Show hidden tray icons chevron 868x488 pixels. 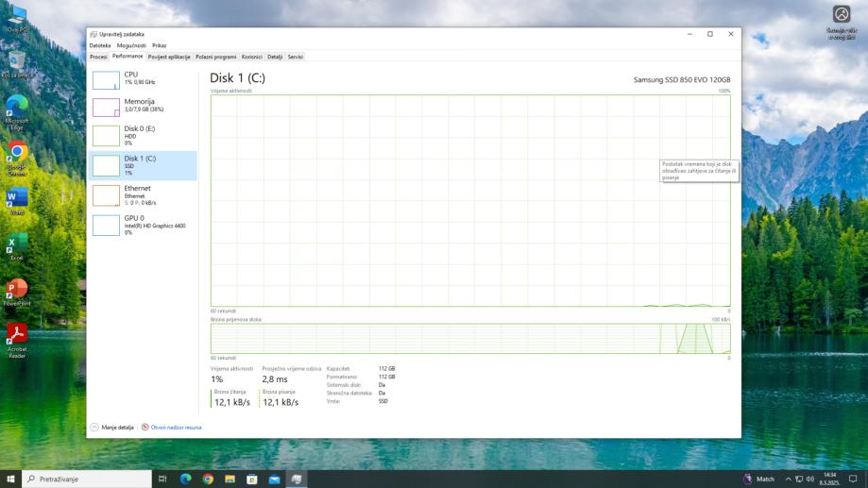click(788, 480)
